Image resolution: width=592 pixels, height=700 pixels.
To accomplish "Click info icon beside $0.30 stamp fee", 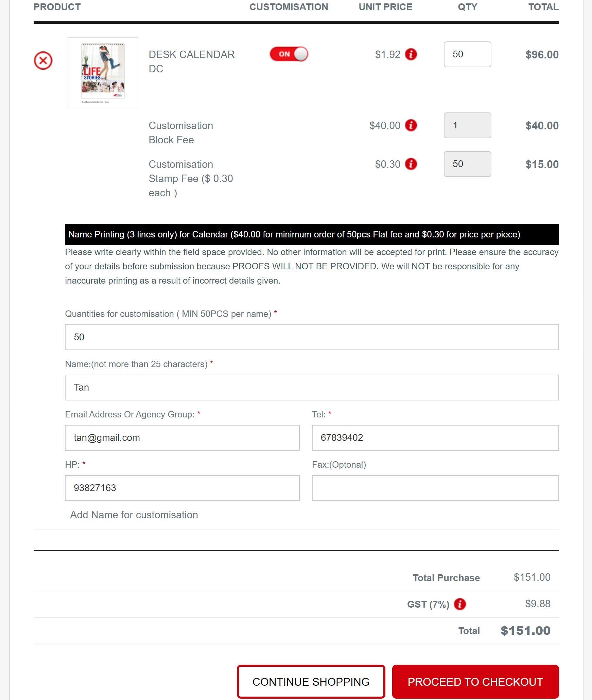I will tap(411, 164).
